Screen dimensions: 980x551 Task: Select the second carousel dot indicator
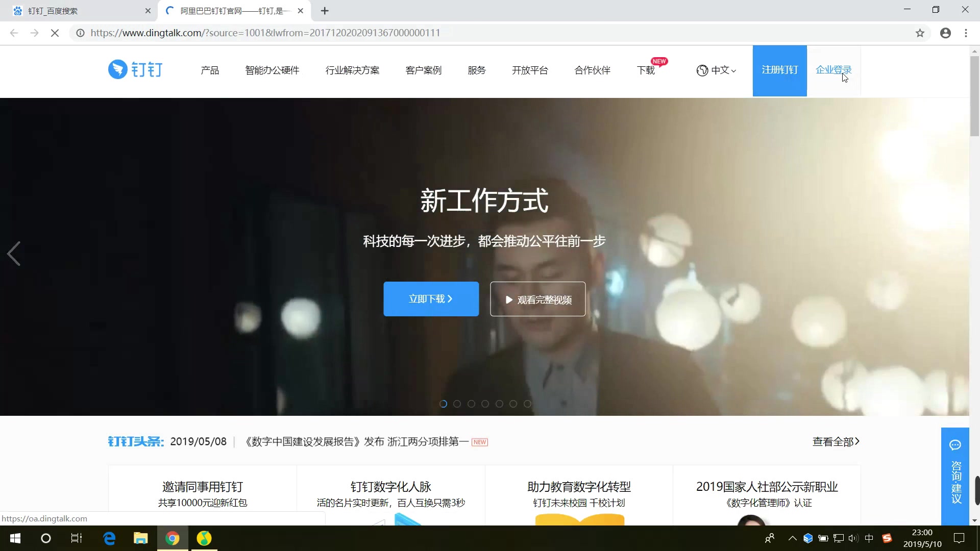click(x=457, y=404)
